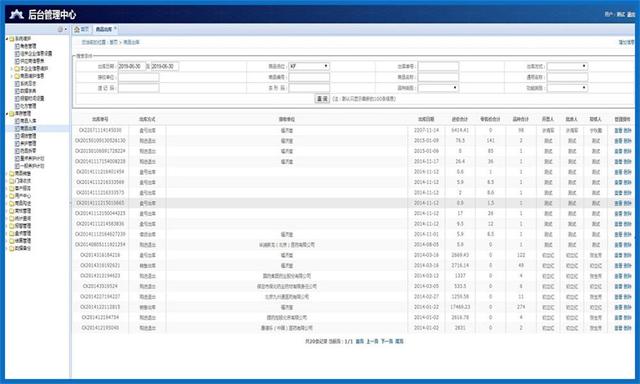The width and height of the screenshot is (640, 384).
Task: Open the gear settings icon above sidebar tree
Action: [x=60, y=29]
